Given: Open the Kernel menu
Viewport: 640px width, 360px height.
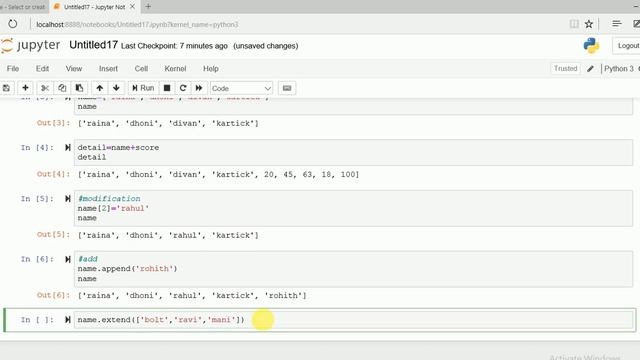Looking at the screenshot, I should (175, 69).
